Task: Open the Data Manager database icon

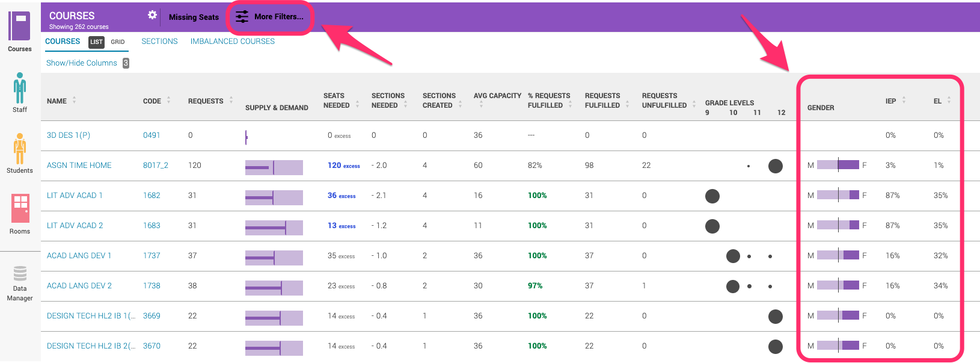Action: coord(20,274)
